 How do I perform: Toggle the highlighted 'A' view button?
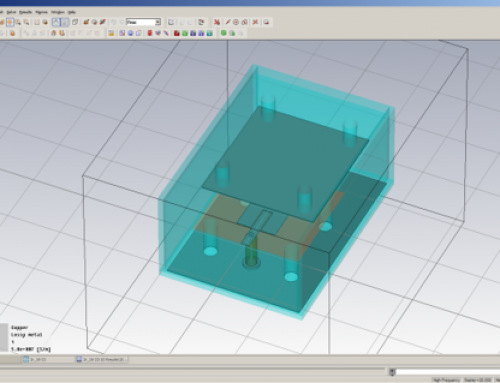click(56, 22)
